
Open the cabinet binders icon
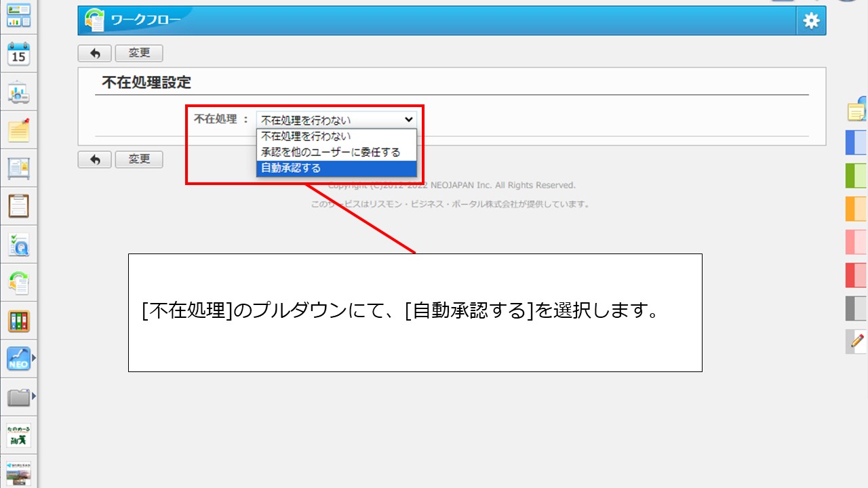tap(18, 321)
